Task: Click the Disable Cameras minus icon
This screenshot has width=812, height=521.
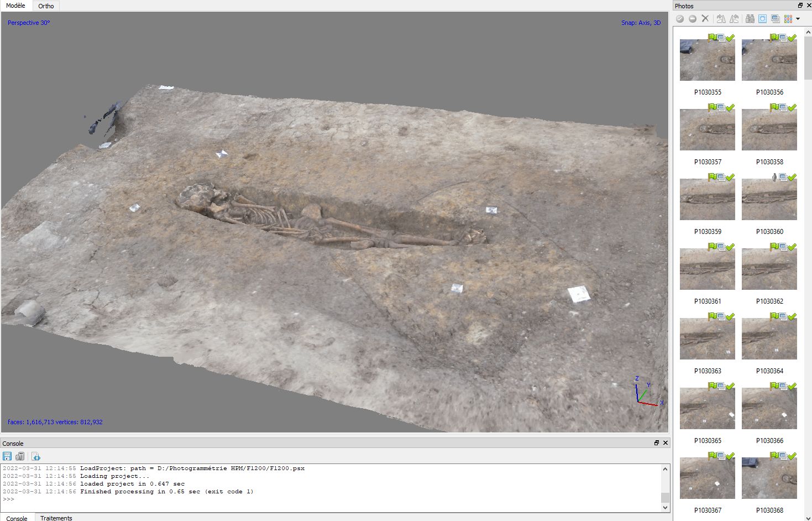Action: click(x=693, y=19)
